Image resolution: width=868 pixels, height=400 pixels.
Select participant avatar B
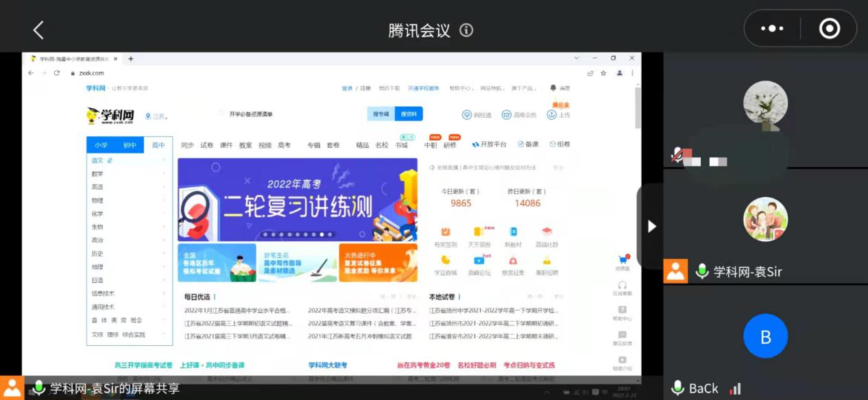point(765,336)
